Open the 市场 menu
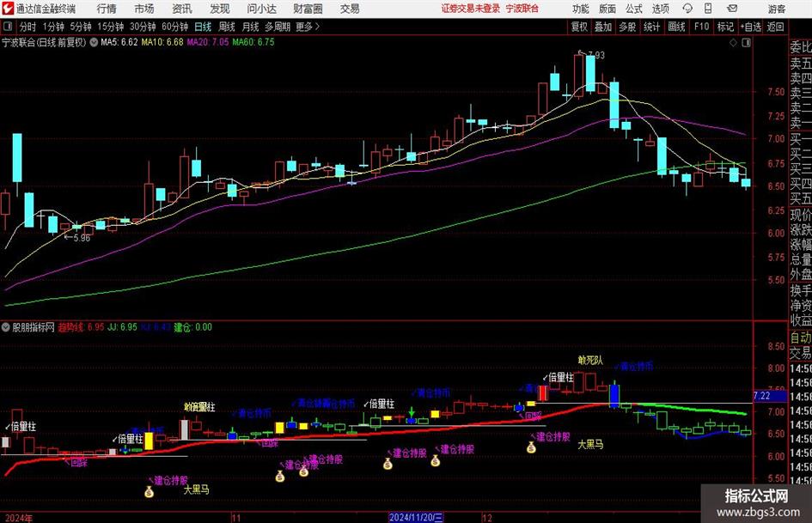812x523 pixels. [x=144, y=9]
